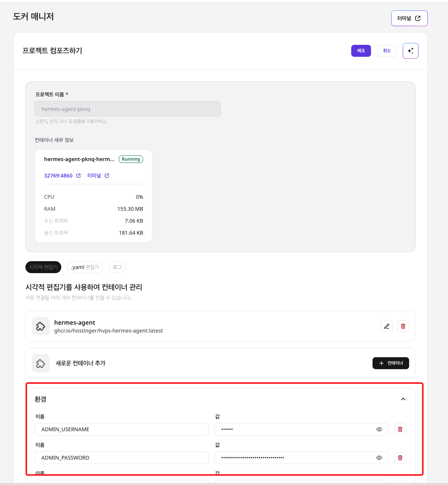Open the 32769:4860 port link
The height and width of the screenshot is (485, 448).
[58, 176]
